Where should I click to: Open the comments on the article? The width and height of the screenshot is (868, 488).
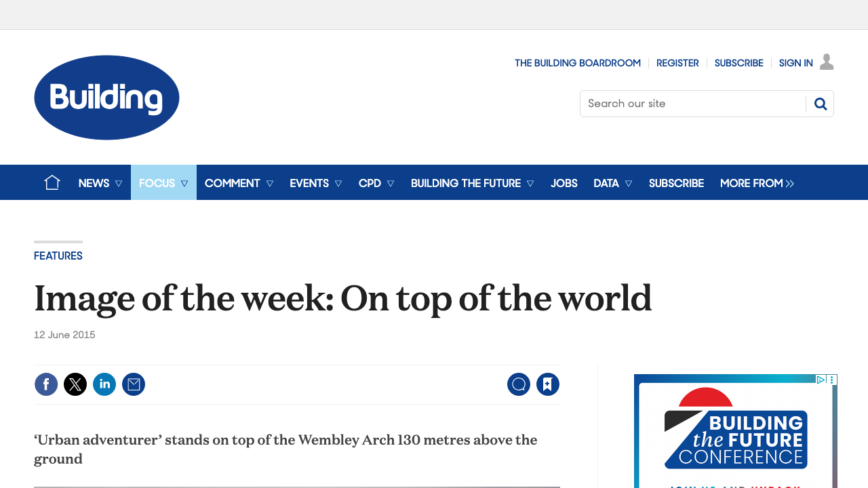point(519,384)
